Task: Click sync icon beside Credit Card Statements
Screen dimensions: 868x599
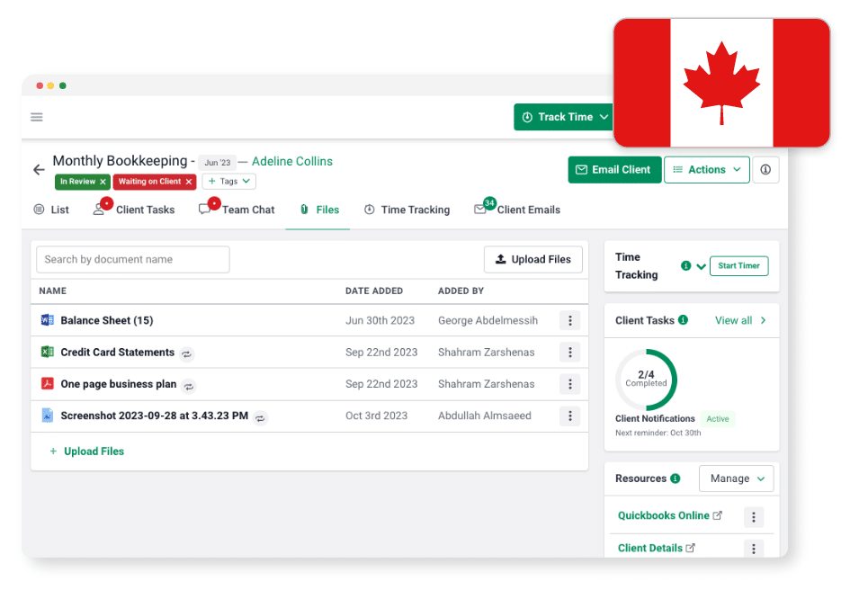Action: click(x=186, y=353)
